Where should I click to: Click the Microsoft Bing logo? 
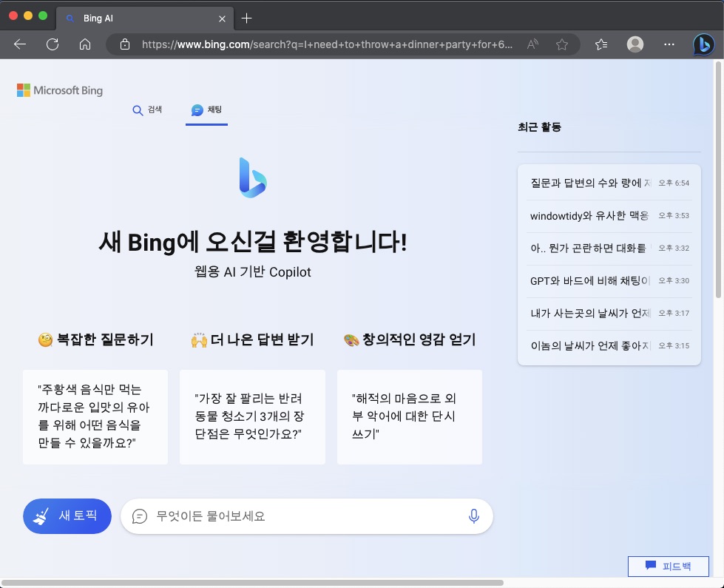click(x=60, y=90)
